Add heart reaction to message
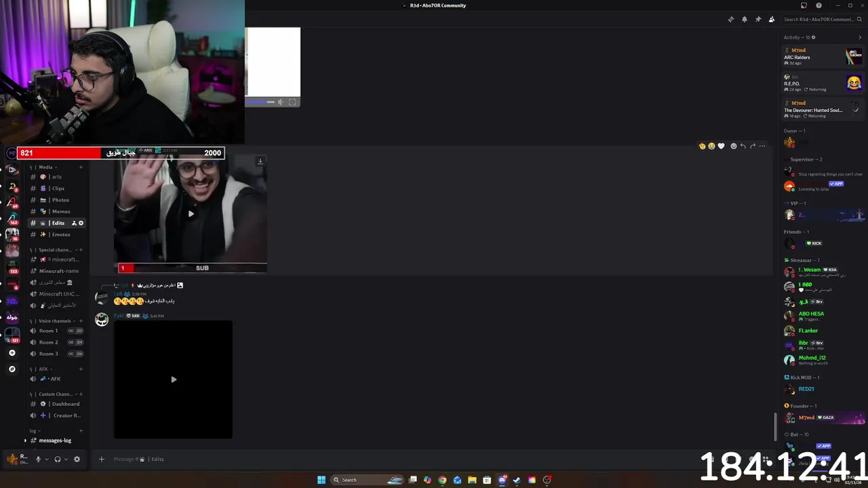The width and height of the screenshot is (868, 488). coord(721,146)
